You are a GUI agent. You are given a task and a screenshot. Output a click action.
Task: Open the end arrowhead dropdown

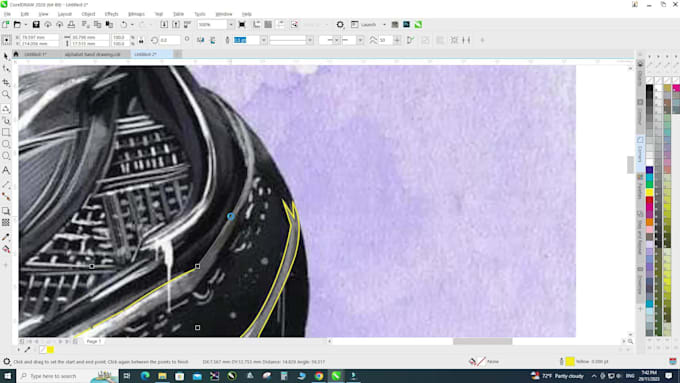coord(360,40)
